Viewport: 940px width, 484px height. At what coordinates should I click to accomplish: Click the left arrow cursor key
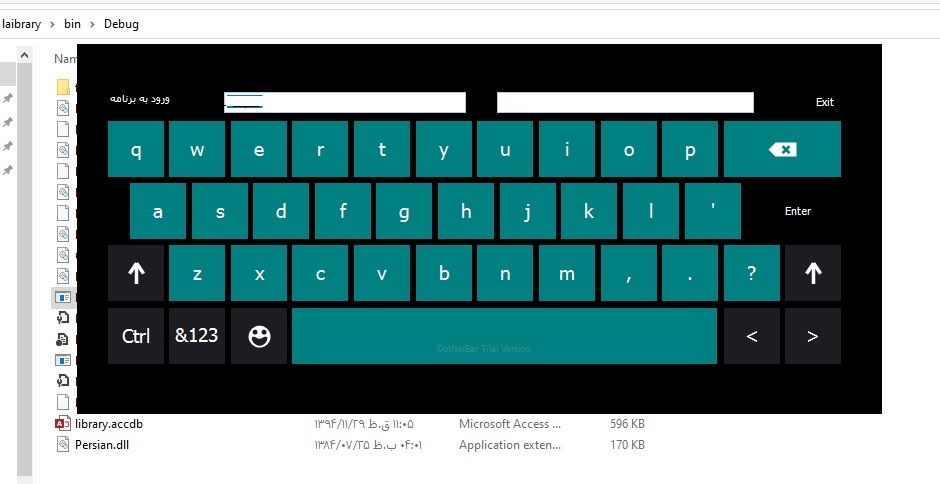pyautogui.click(x=752, y=336)
